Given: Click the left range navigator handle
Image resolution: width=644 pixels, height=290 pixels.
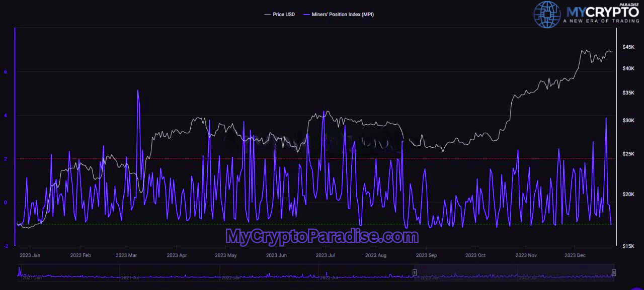Looking at the screenshot, I should (x=415, y=272).
